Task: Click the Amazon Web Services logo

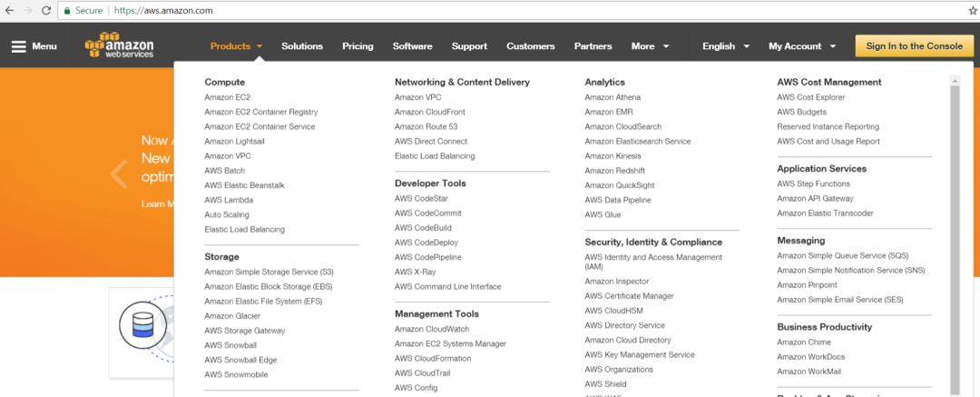Action: (119, 45)
